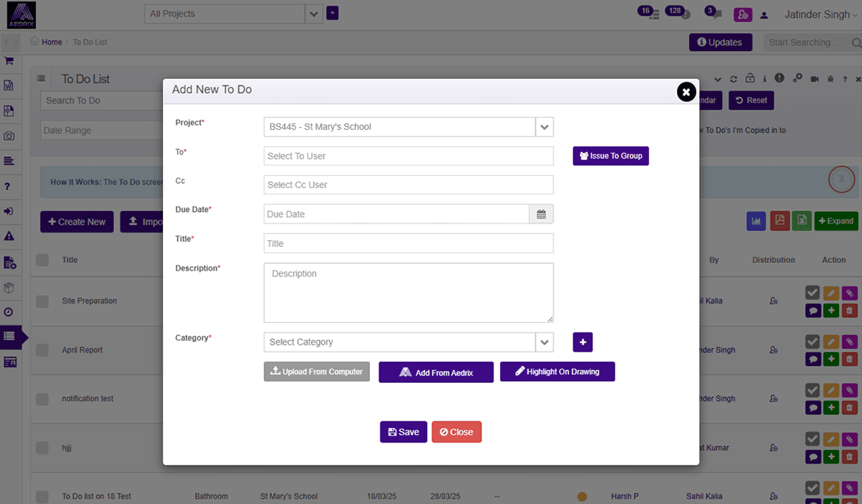Toggle the select-all checkbox in table header
The height and width of the screenshot is (504, 862).
click(42, 260)
